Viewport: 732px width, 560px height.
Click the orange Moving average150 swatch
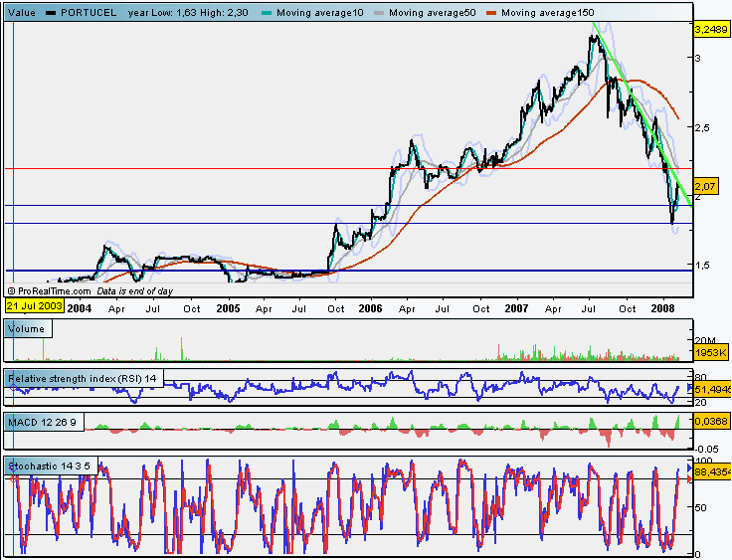[x=491, y=13]
